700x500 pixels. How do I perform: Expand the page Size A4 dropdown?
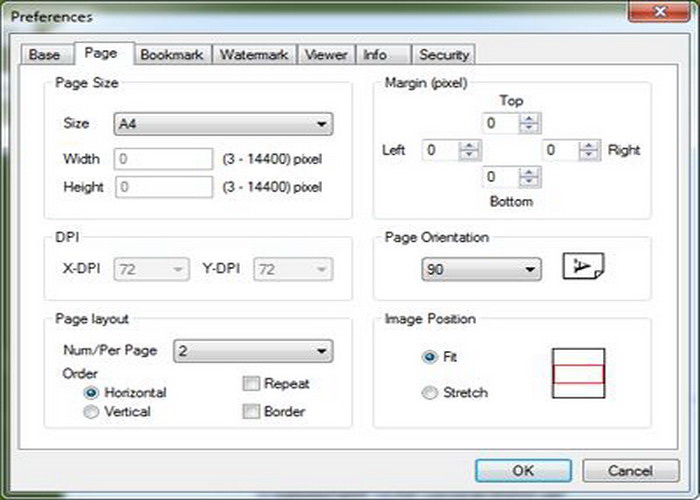click(x=223, y=124)
